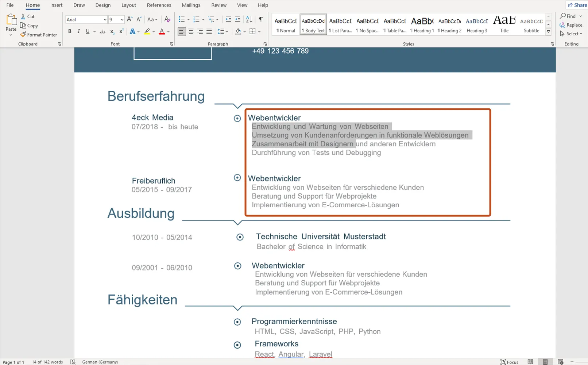Switch to the Review tab
The width and height of the screenshot is (588, 365).
pyautogui.click(x=219, y=5)
